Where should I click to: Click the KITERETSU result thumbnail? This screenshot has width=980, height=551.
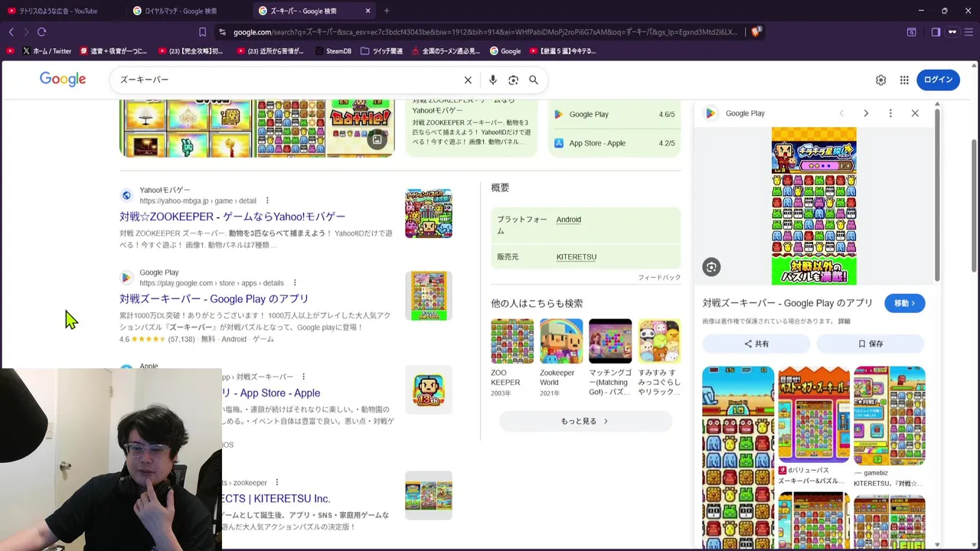[x=429, y=495]
